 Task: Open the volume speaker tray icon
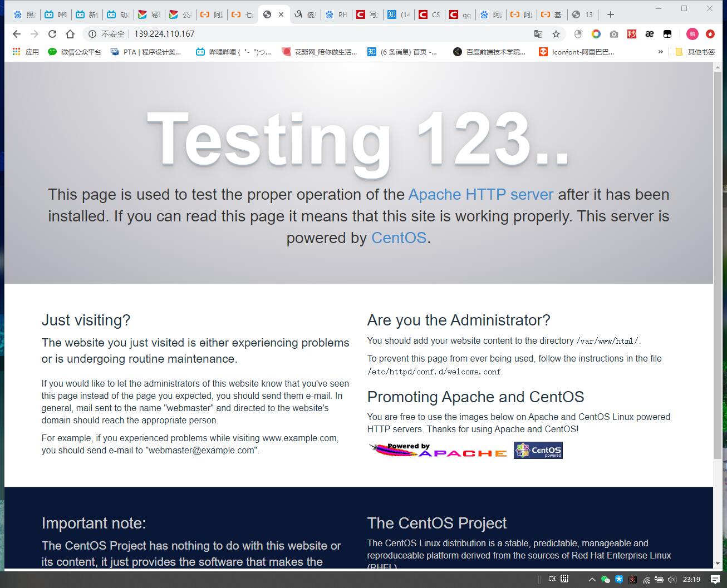pyautogui.click(x=671, y=580)
